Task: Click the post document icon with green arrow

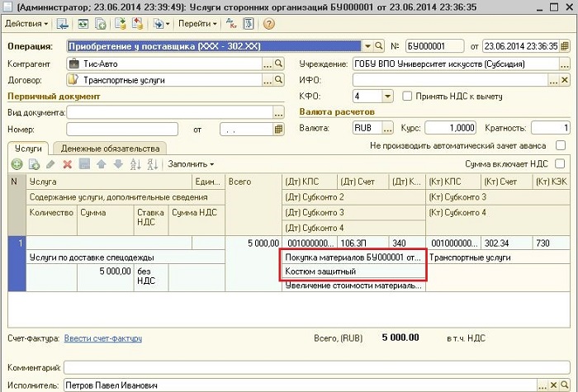Action: click(x=121, y=24)
